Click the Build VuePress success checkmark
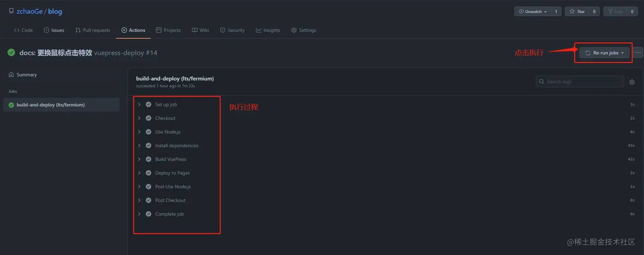Image resolution: width=644 pixels, height=255 pixels. point(148,159)
